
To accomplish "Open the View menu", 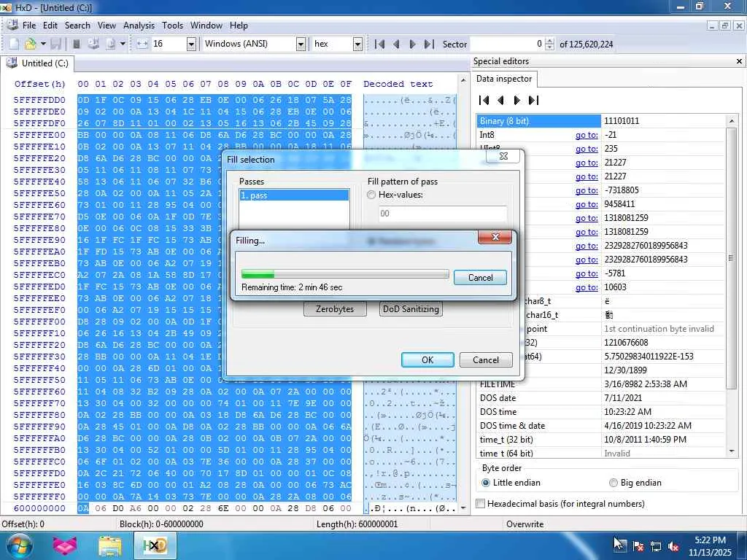I will click(x=107, y=26).
